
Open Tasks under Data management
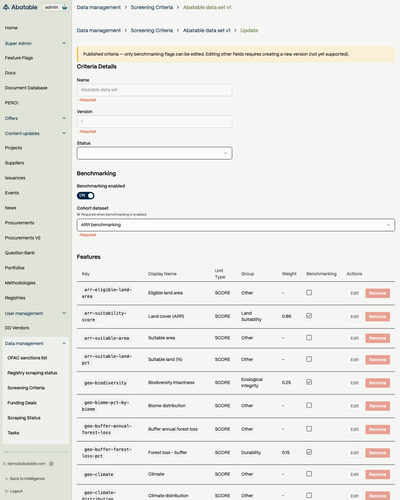[x=13, y=433]
